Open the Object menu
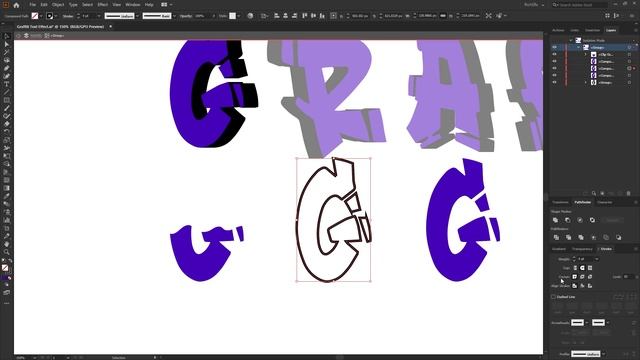This screenshot has height=360, width=640. pyautogui.click(x=58, y=4)
